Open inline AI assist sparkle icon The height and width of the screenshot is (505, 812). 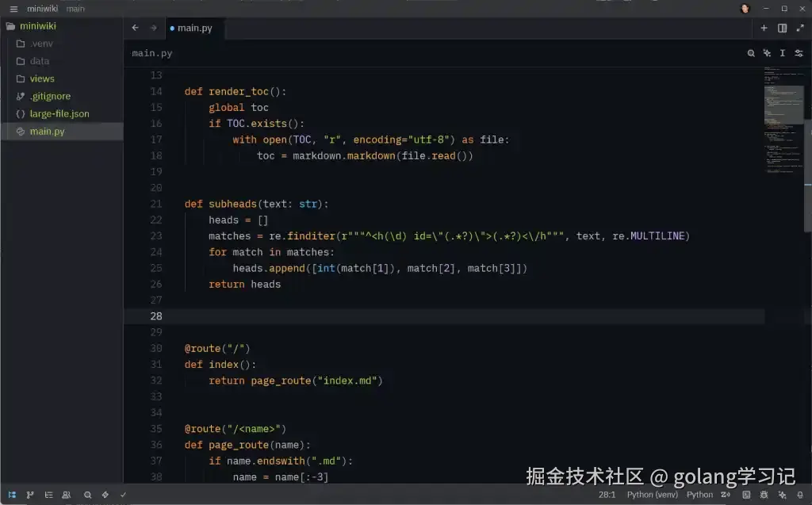pos(767,53)
